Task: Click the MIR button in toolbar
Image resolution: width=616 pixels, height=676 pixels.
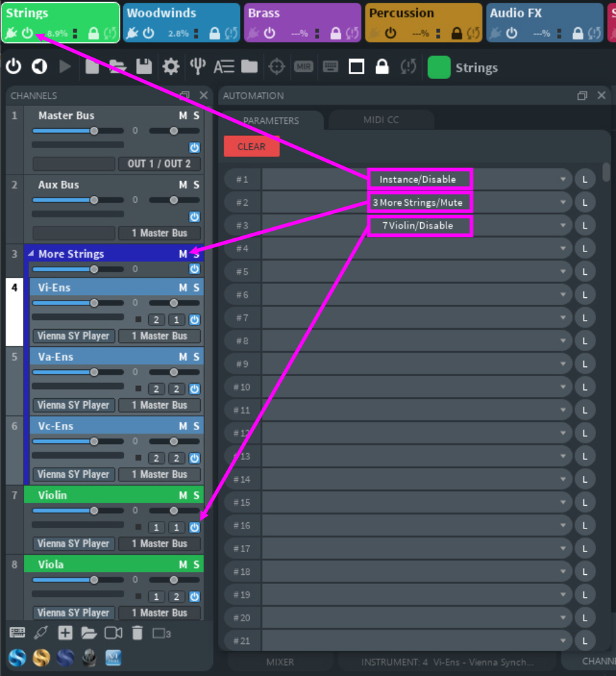Action: pyautogui.click(x=303, y=66)
